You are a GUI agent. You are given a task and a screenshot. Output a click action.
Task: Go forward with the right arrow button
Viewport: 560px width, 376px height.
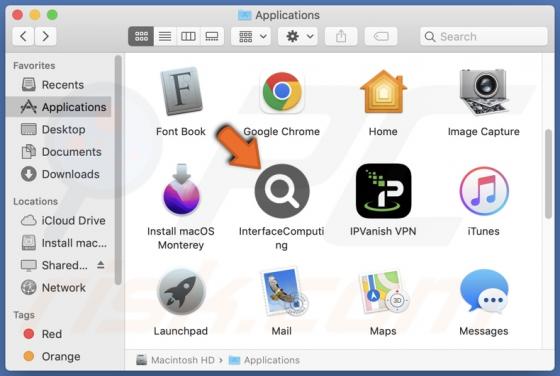(x=45, y=36)
